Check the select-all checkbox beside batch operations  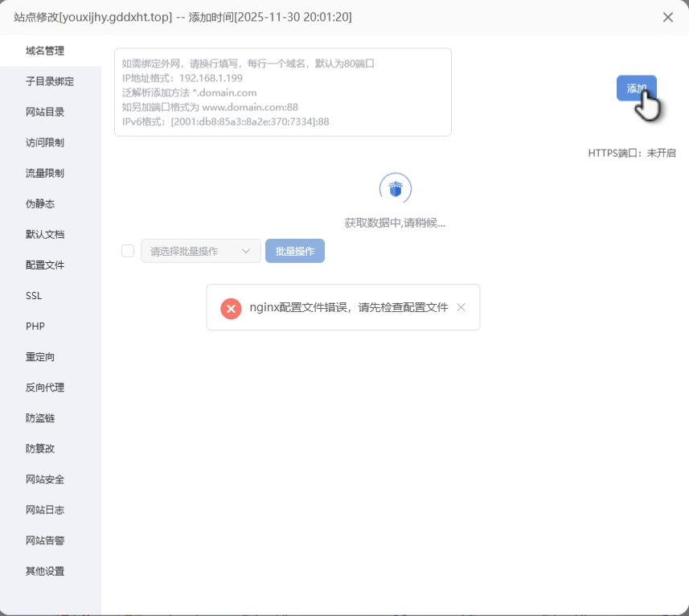click(128, 250)
